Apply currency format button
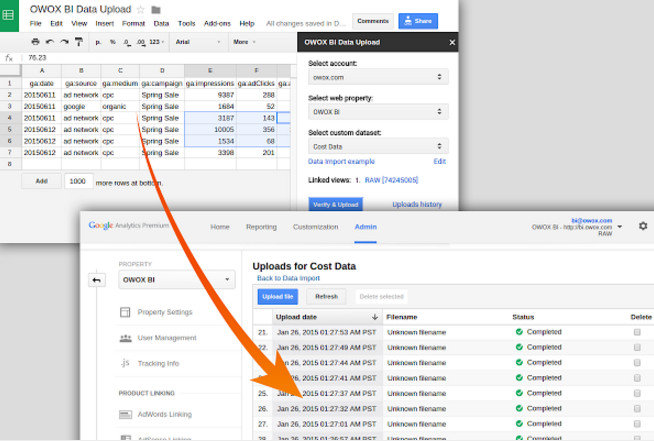 click(x=98, y=42)
